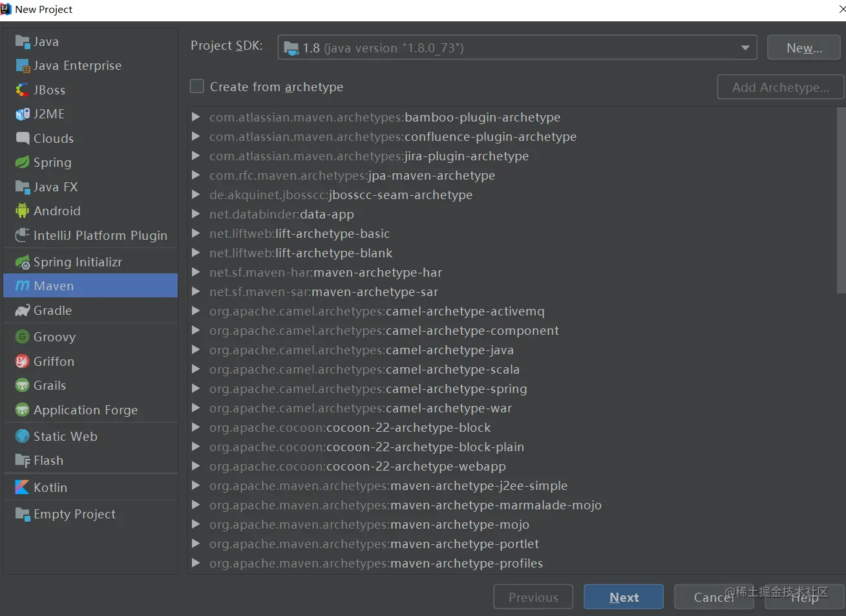The image size is (846, 616).
Task: Click the Groovy icon
Action: point(23,337)
